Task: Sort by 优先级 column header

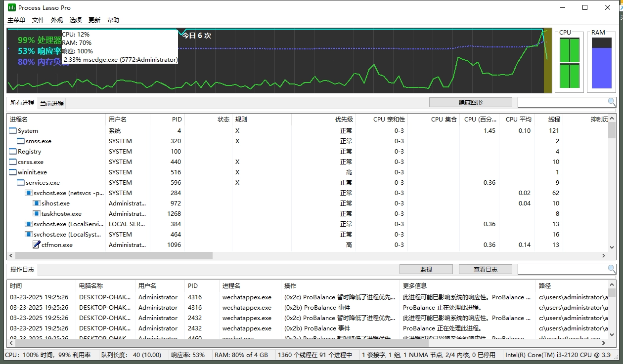Action: (323, 119)
